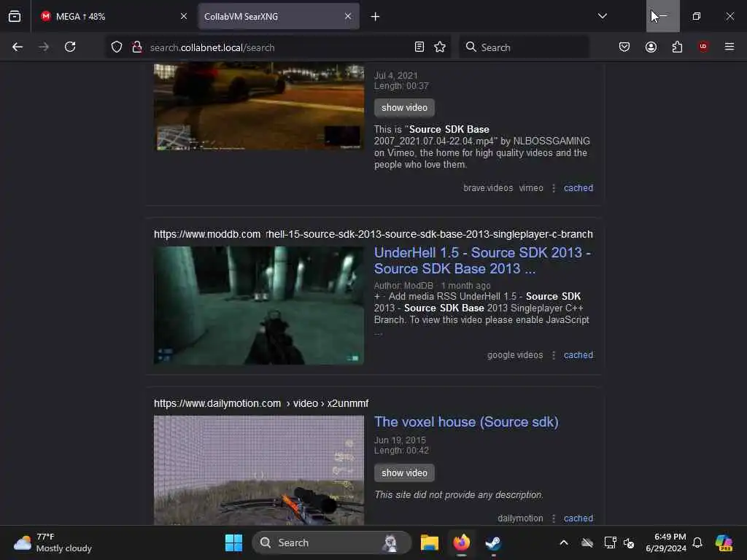The height and width of the screenshot is (560, 747).
Task: Open File Explorer from the taskbar
Action: (x=429, y=542)
